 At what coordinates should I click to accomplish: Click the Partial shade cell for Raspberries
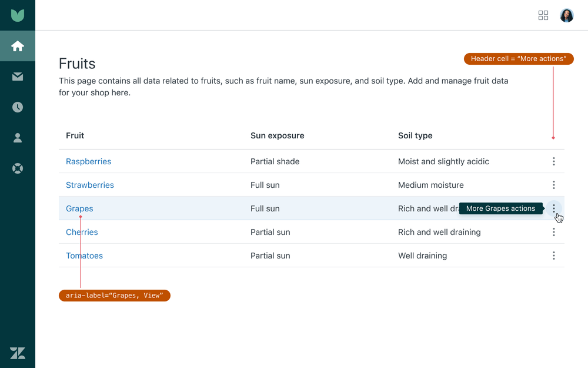(x=275, y=161)
